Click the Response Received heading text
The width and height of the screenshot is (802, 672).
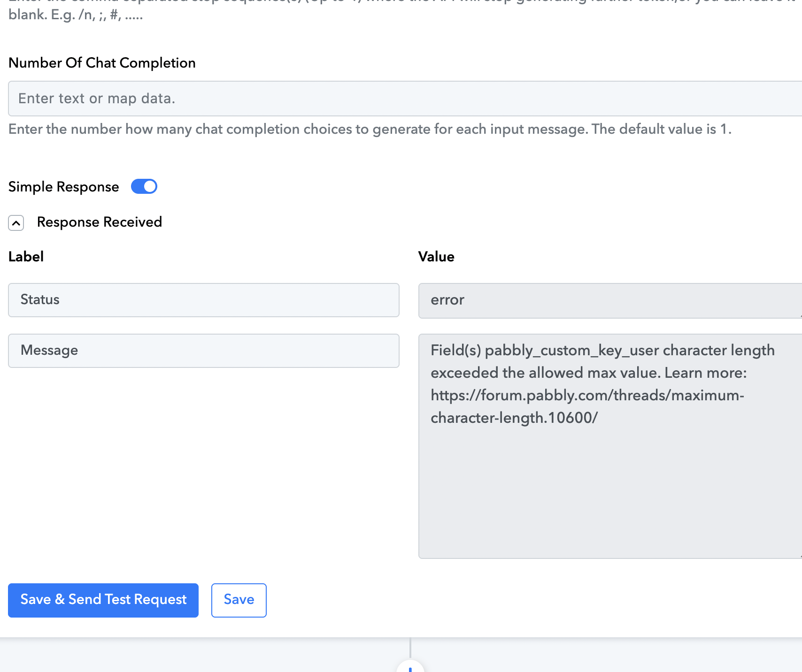click(100, 222)
